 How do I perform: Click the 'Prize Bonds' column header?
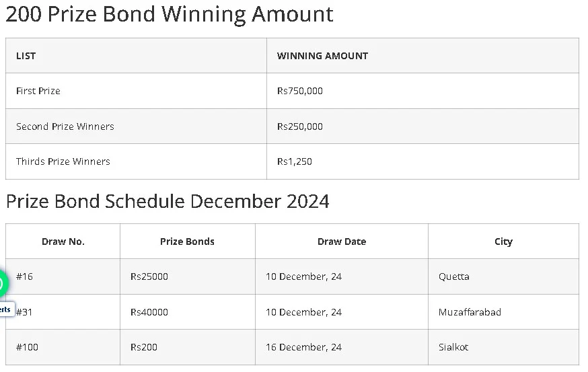(x=187, y=241)
